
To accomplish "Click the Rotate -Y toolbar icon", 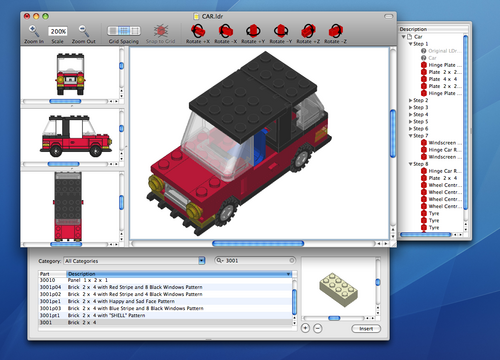I will click(281, 31).
